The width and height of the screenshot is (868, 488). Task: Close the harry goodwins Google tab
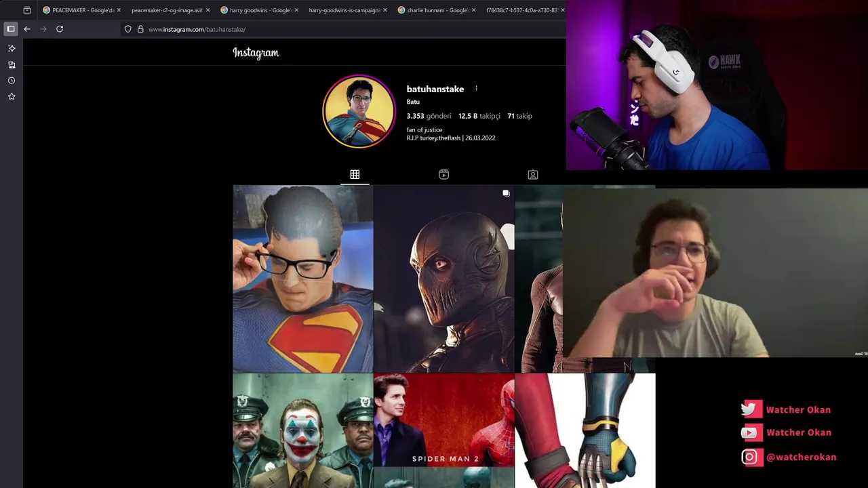(296, 10)
